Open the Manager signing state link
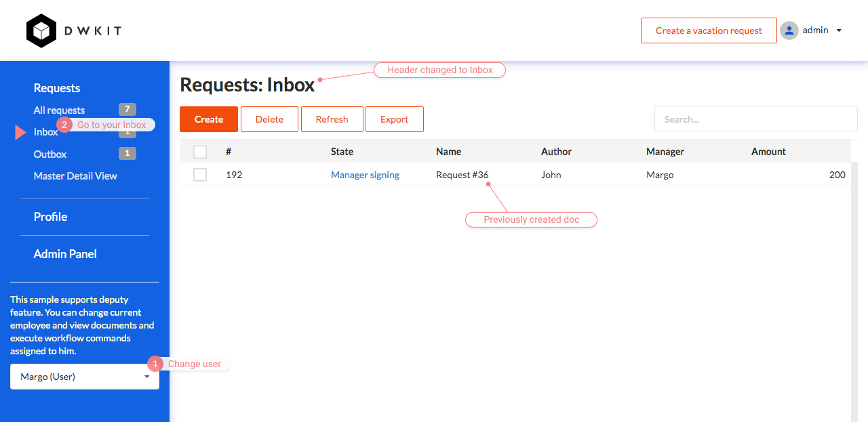Screen dimensions: 868x422 (365, 175)
